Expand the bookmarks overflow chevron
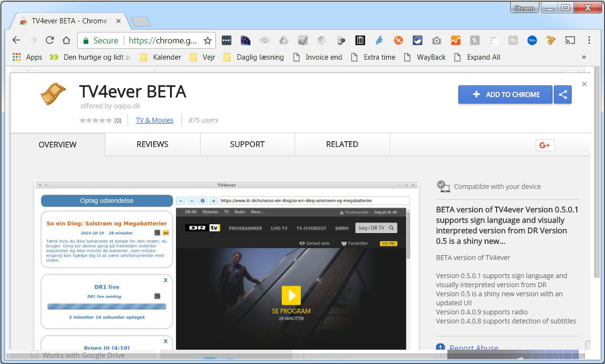605x364 pixels. [x=584, y=57]
